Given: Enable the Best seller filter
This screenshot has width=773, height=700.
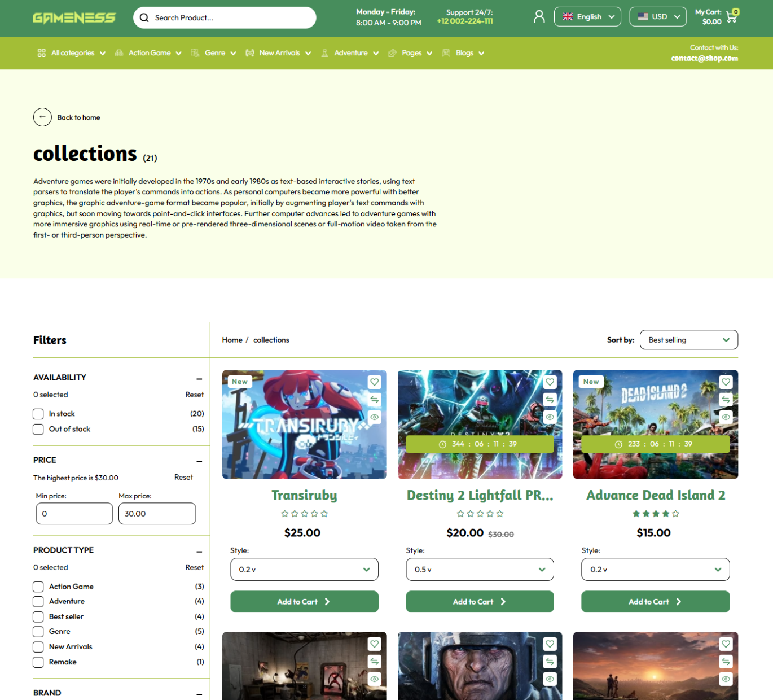Looking at the screenshot, I should pyautogui.click(x=38, y=616).
